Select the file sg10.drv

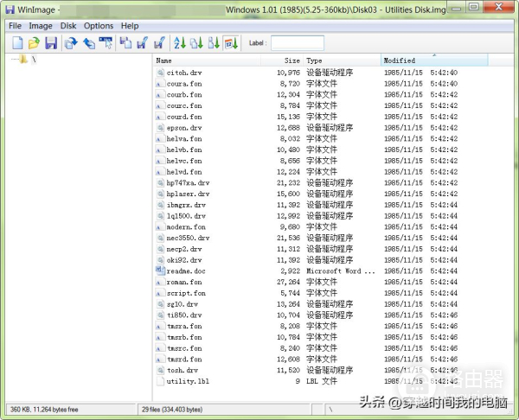(182, 303)
